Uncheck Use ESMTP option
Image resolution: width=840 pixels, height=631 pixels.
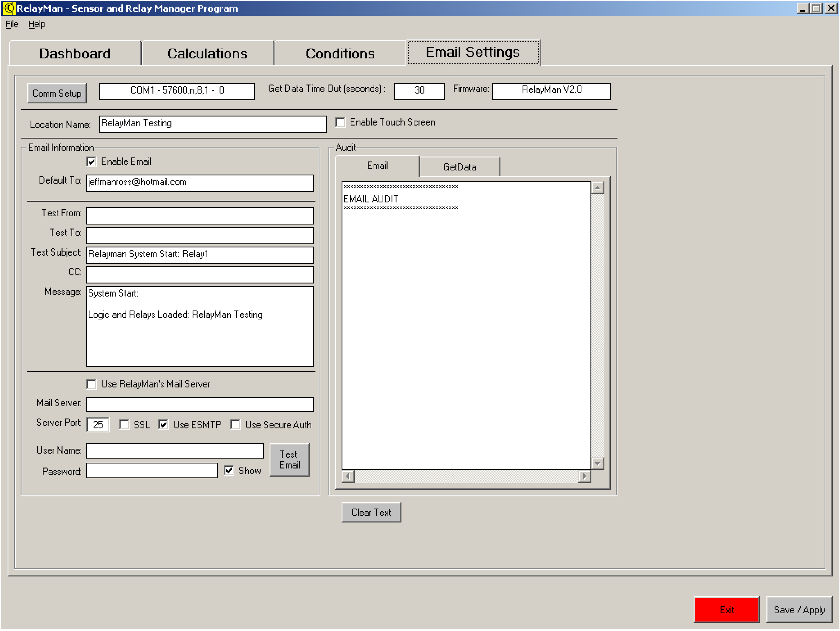[x=164, y=425]
